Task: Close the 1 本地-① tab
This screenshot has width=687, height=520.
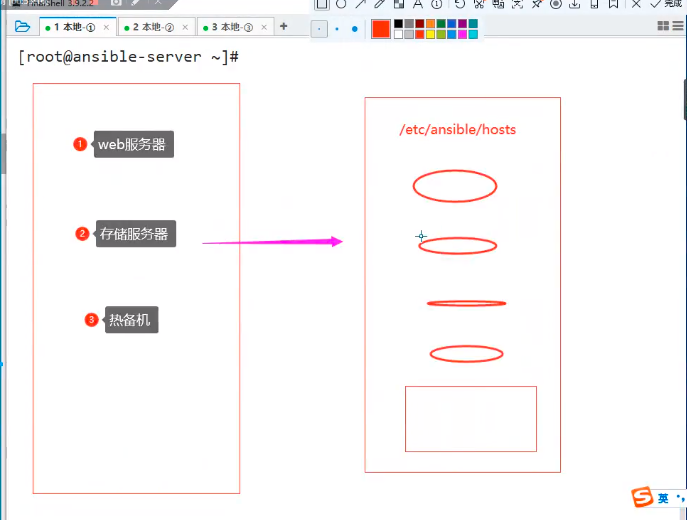Action: tap(106, 27)
